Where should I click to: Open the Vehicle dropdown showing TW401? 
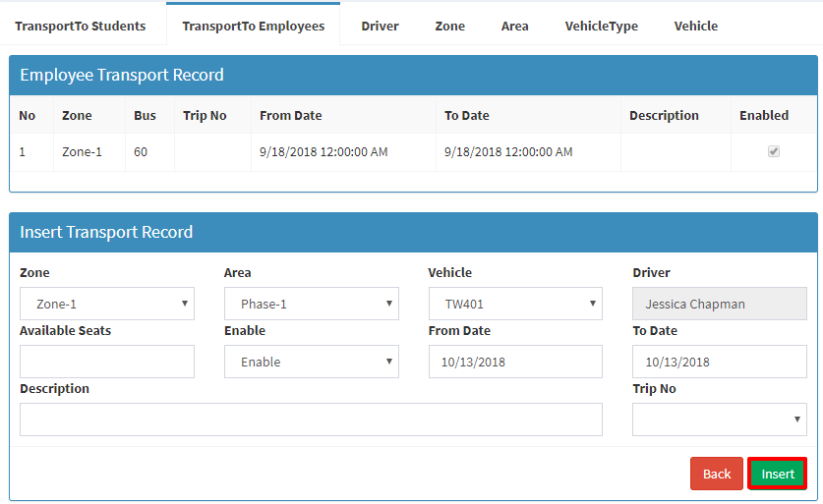click(515, 304)
